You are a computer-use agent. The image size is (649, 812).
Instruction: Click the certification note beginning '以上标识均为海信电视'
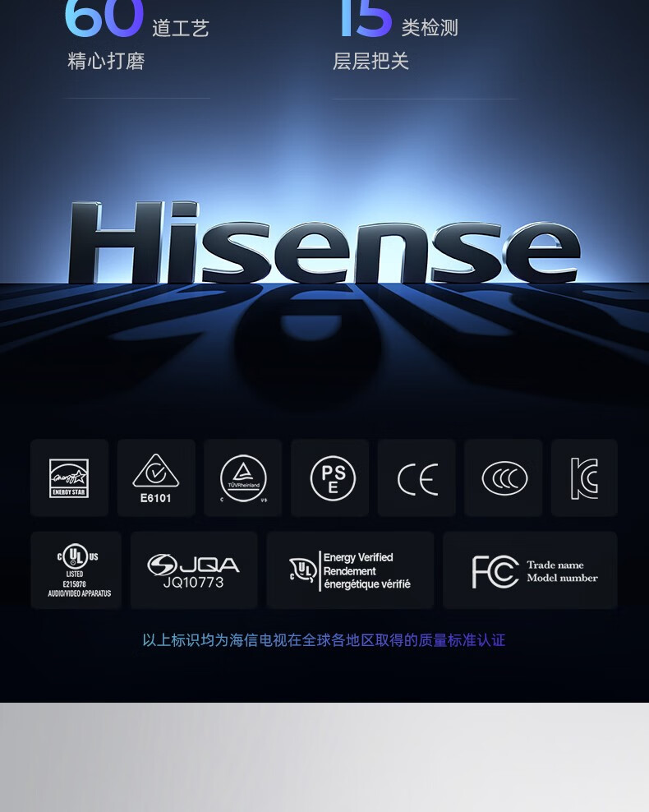[324, 640]
